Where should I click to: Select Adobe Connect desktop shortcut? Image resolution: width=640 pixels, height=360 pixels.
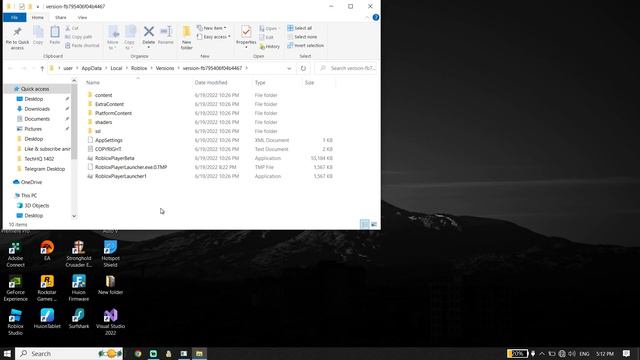pyautogui.click(x=16, y=254)
